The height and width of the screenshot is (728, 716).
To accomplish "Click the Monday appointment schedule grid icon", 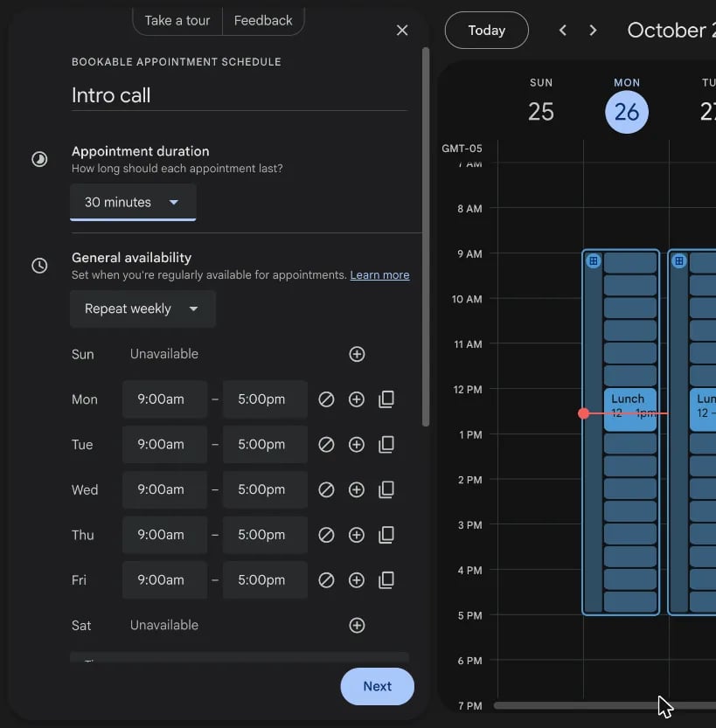I will 594,261.
